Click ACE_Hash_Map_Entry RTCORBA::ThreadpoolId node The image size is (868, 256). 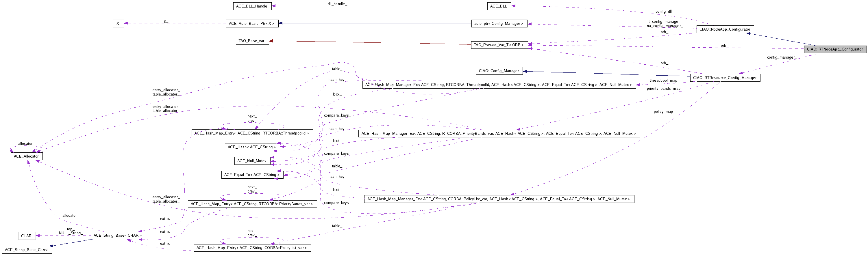[252, 133]
